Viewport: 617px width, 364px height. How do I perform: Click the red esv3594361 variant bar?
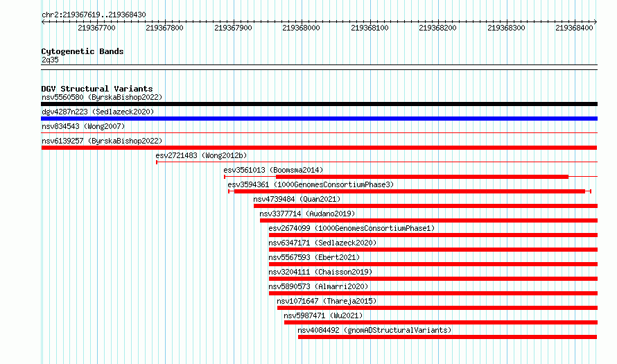(x=410, y=191)
